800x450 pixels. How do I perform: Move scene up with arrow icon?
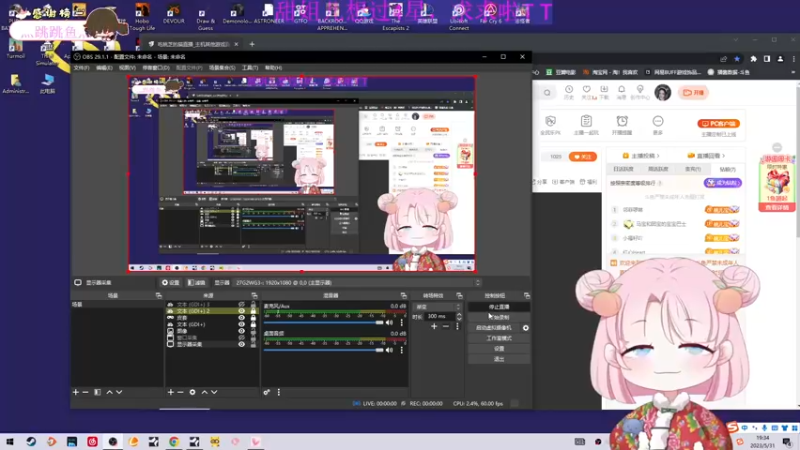(x=109, y=392)
